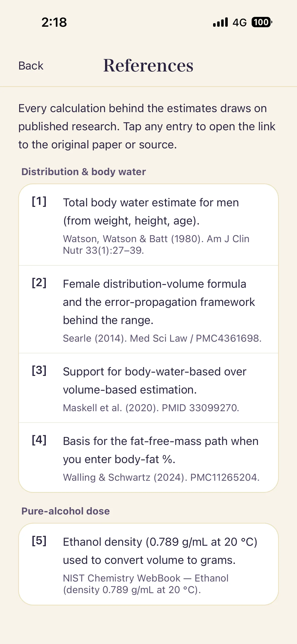
Task: Open the Maskell et al. 2020 entry
Action: tap(148, 388)
